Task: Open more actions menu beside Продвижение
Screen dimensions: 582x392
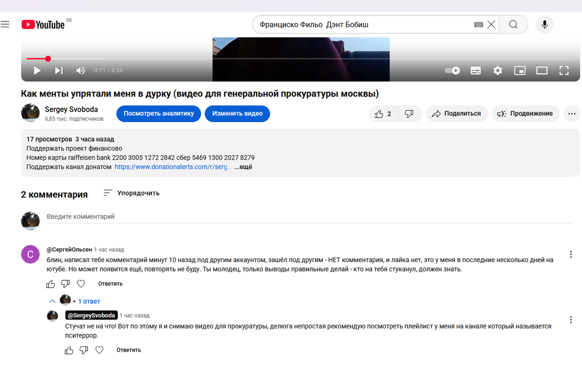Action: (x=571, y=114)
